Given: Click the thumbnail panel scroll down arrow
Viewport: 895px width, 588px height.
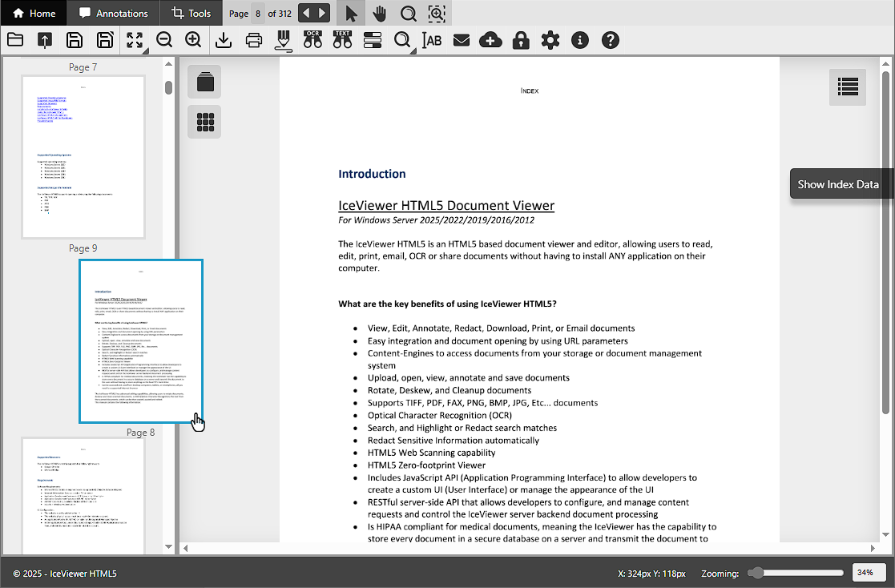Looking at the screenshot, I should [x=168, y=547].
